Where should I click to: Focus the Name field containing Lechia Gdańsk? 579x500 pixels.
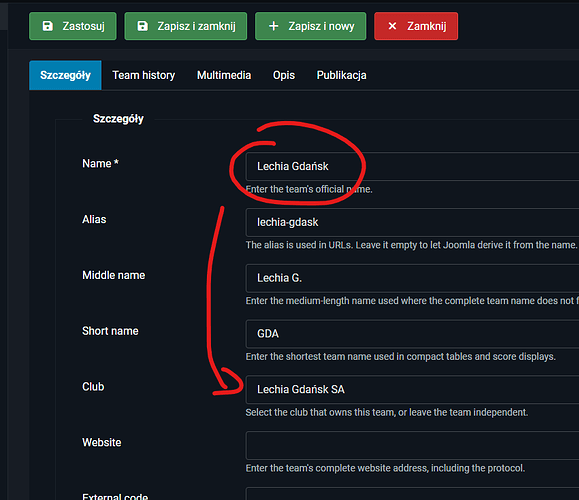[x=412, y=166]
